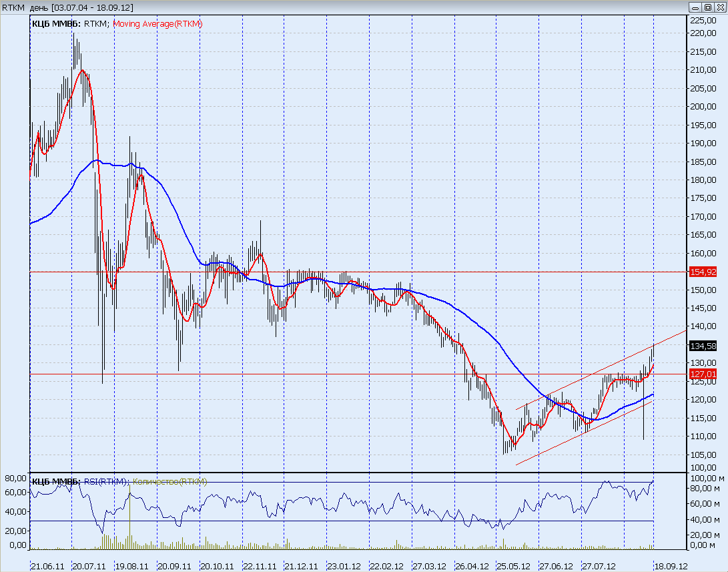Click the 20,00 RSI axis label
Image resolution: width=728 pixels, height=572 pixels.
[x=16, y=531]
